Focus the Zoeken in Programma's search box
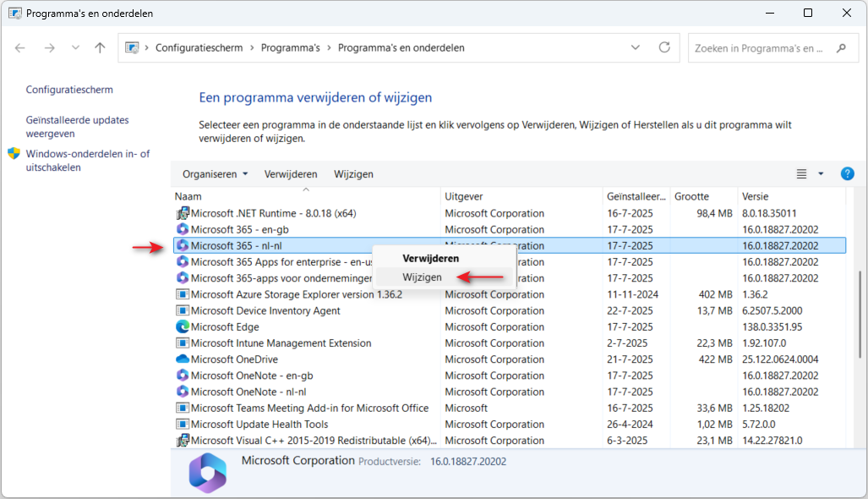868x499 pixels. coord(772,48)
